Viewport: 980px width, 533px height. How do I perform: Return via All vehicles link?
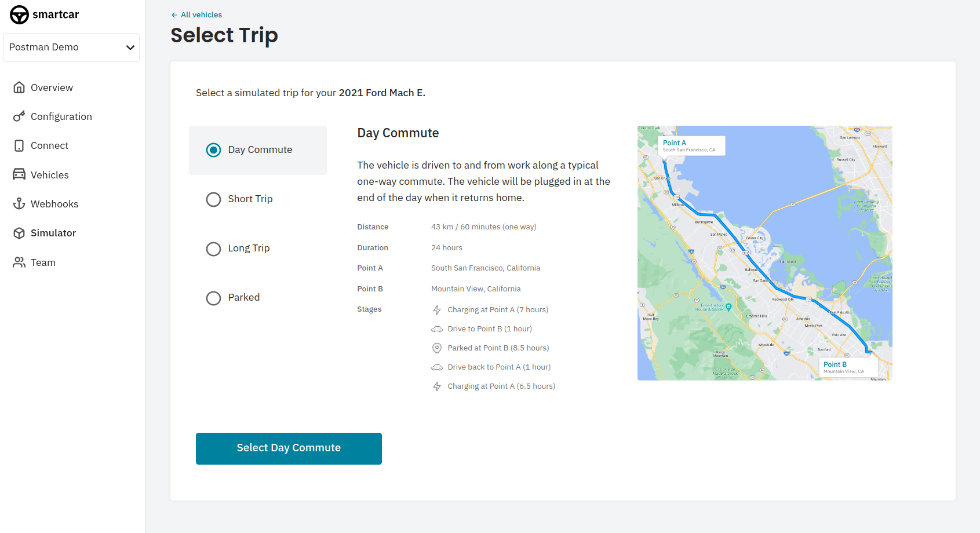(201, 15)
